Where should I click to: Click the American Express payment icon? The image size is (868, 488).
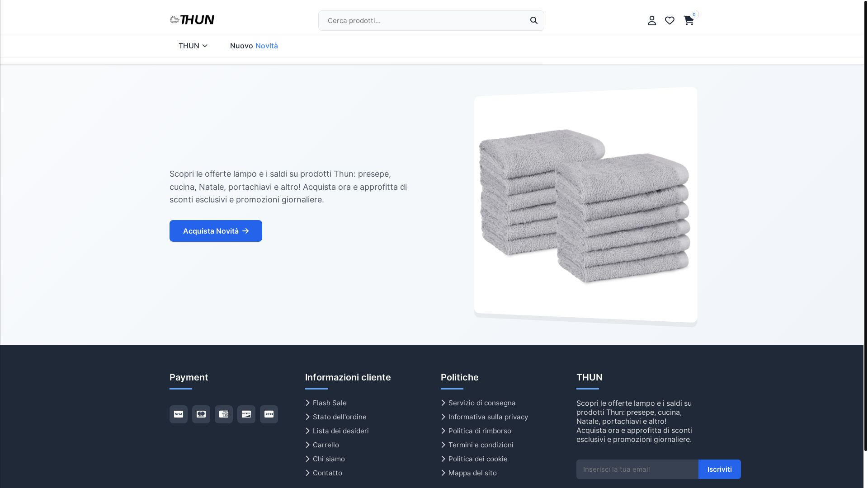click(224, 414)
